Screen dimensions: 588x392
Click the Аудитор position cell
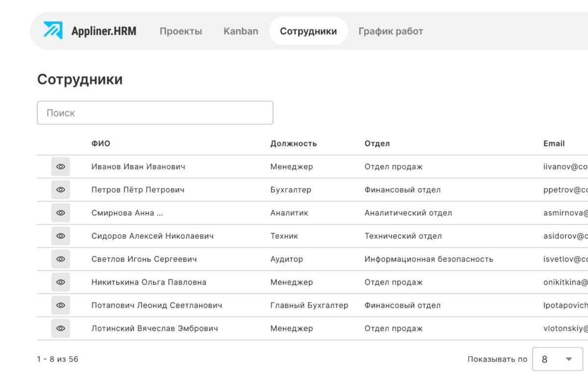(x=287, y=259)
